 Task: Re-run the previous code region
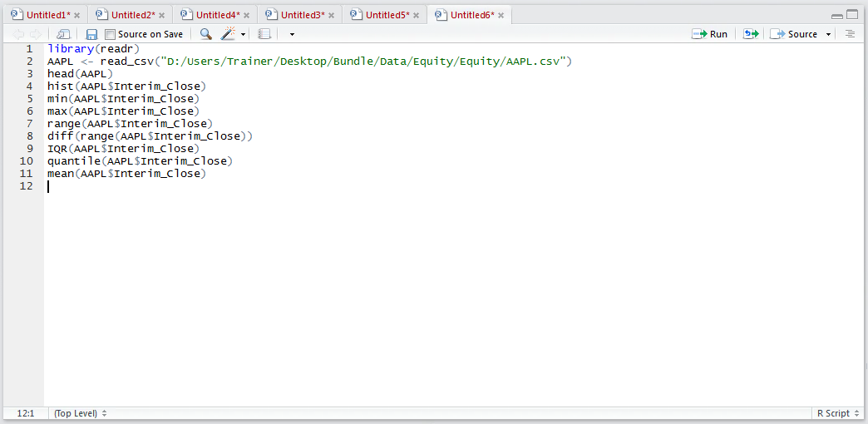[751, 34]
